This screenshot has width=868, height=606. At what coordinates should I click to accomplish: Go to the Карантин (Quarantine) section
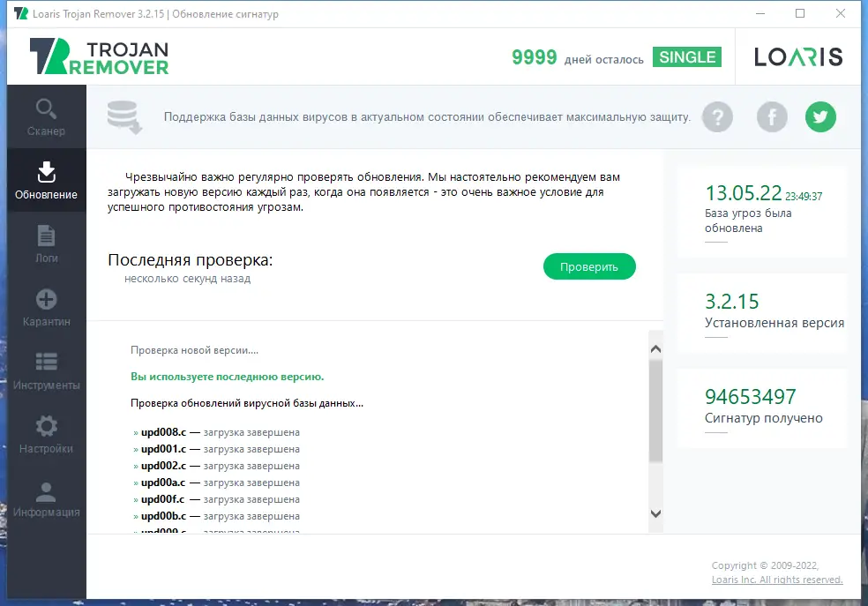[x=46, y=308]
